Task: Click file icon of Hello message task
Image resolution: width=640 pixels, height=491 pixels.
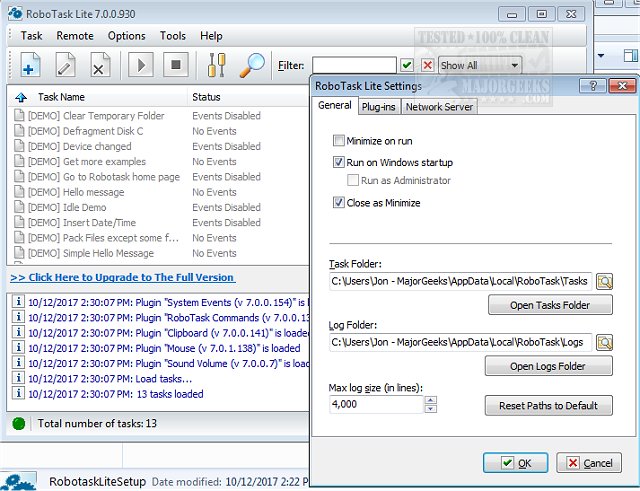Action: point(19,191)
